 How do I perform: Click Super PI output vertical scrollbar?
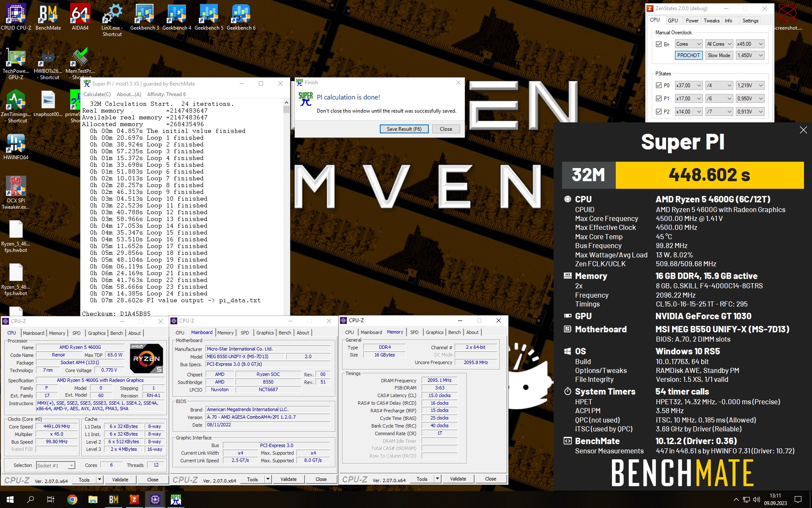point(286,207)
